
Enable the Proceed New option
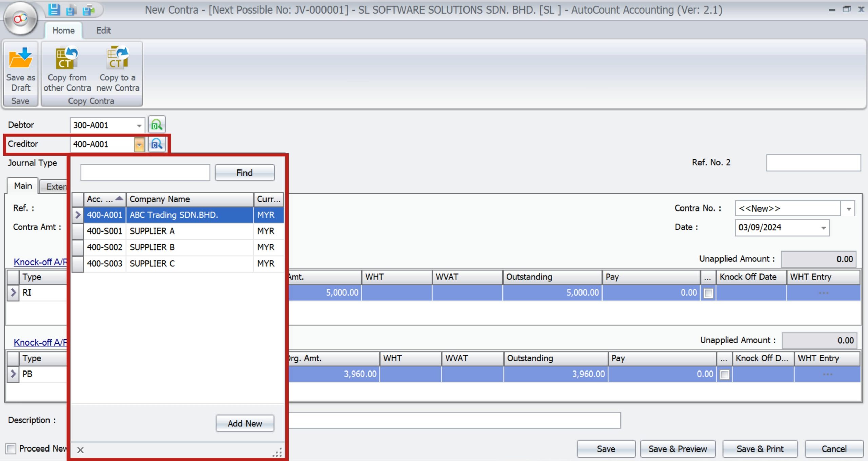point(11,448)
